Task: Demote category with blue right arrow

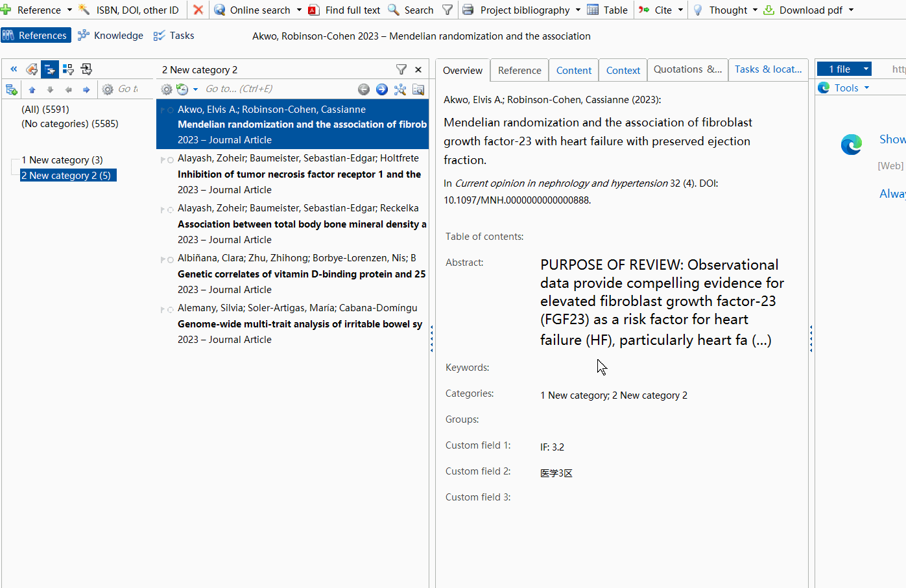Action: point(86,89)
